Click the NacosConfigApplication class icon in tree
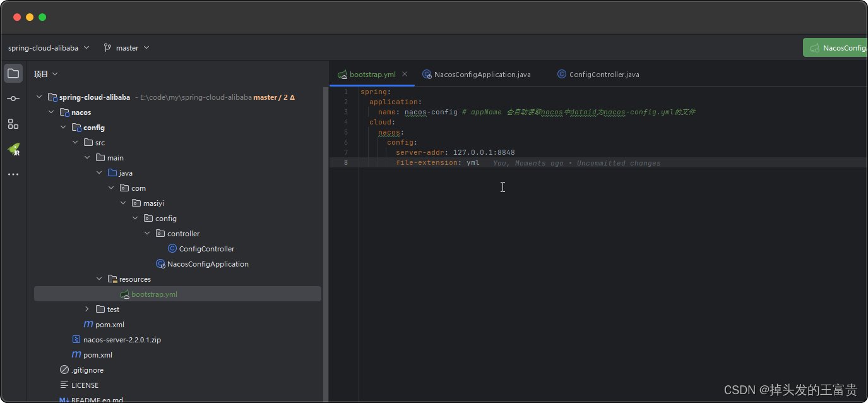This screenshot has height=403, width=868. [160, 263]
